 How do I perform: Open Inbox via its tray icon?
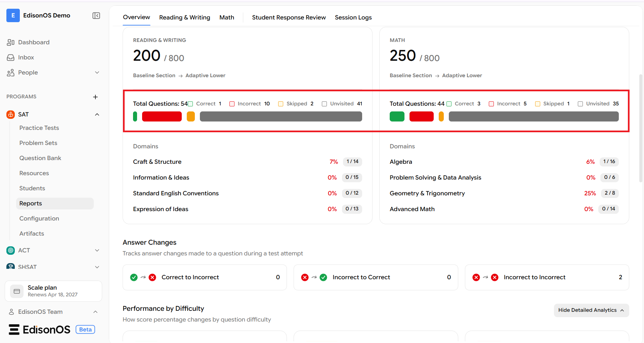10,57
